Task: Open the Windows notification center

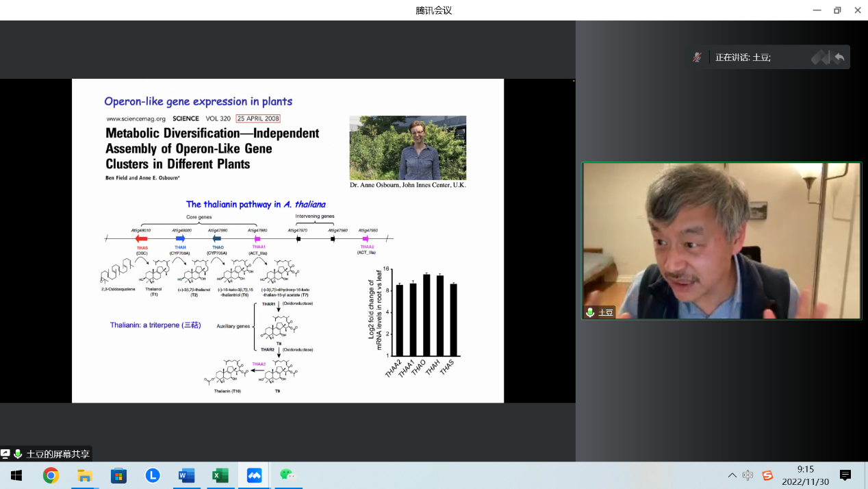Action: coord(845,475)
